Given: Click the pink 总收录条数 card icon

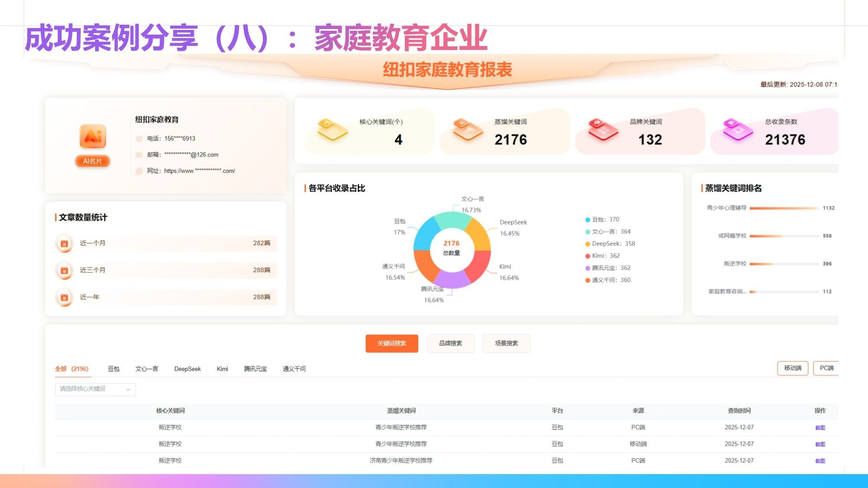Looking at the screenshot, I should [x=738, y=129].
